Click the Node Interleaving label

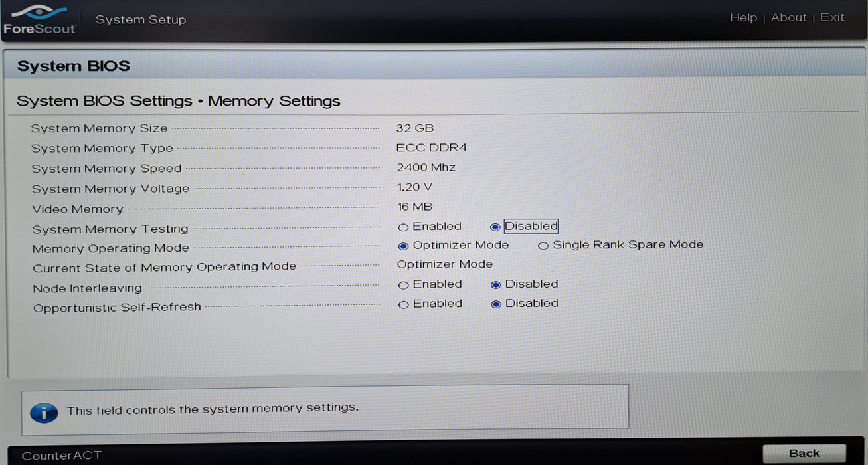(88, 288)
